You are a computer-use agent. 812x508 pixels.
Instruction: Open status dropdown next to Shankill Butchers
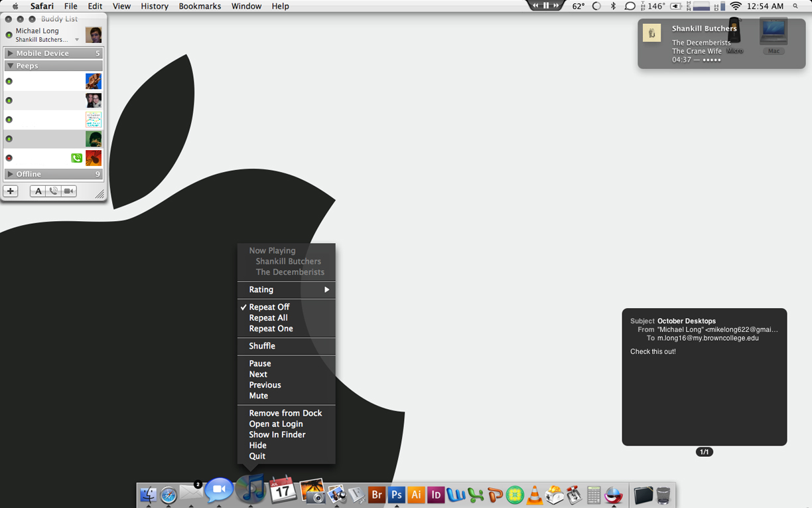coord(77,40)
